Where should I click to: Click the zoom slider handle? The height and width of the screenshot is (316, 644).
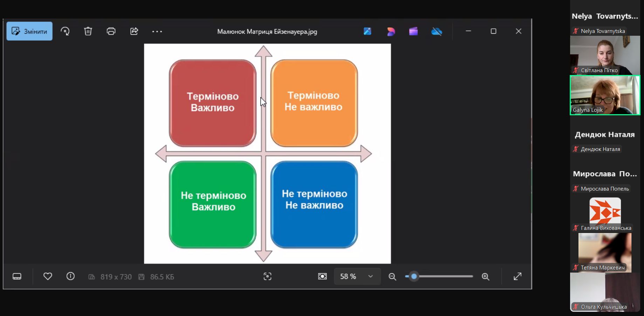coord(414,276)
